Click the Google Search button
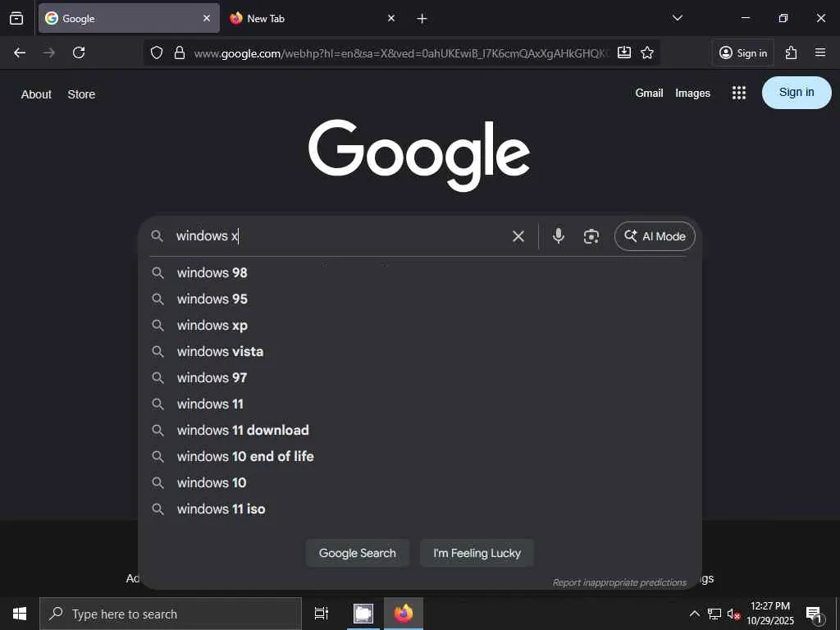This screenshot has height=630, width=840. coord(358,553)
